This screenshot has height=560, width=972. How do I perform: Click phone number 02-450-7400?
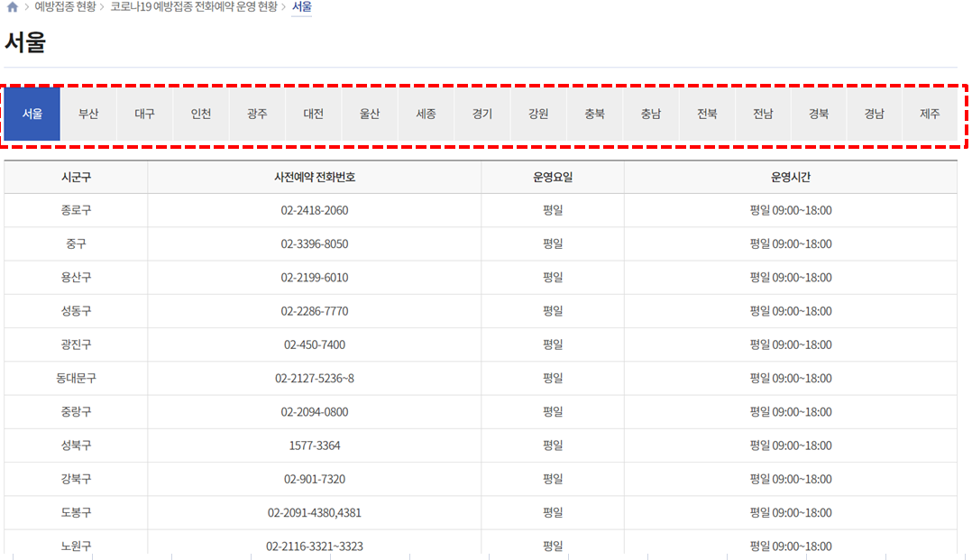pyautogui.click(x=315, y=344)
